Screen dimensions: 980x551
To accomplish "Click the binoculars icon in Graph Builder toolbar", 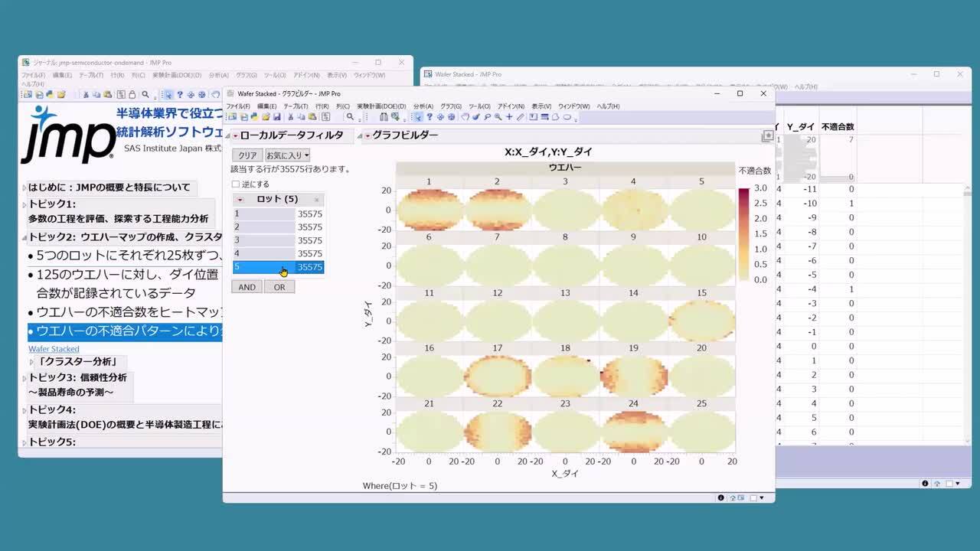I will 384,117.
